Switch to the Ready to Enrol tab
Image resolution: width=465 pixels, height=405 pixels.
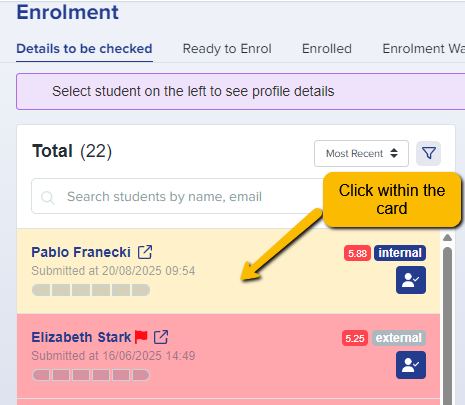(227, 49)
